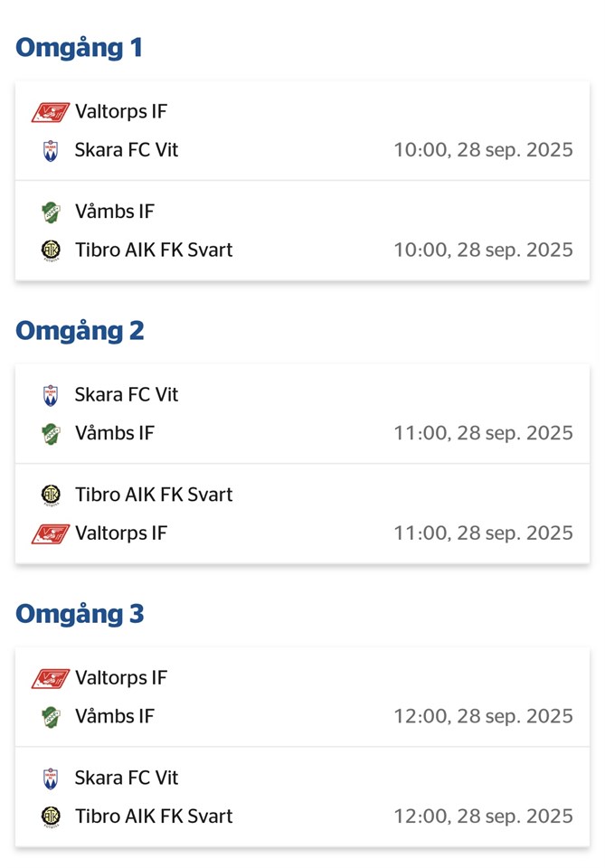
Task: Open Valtorps IF team name in Omgång 1
Action: point(121,112)
